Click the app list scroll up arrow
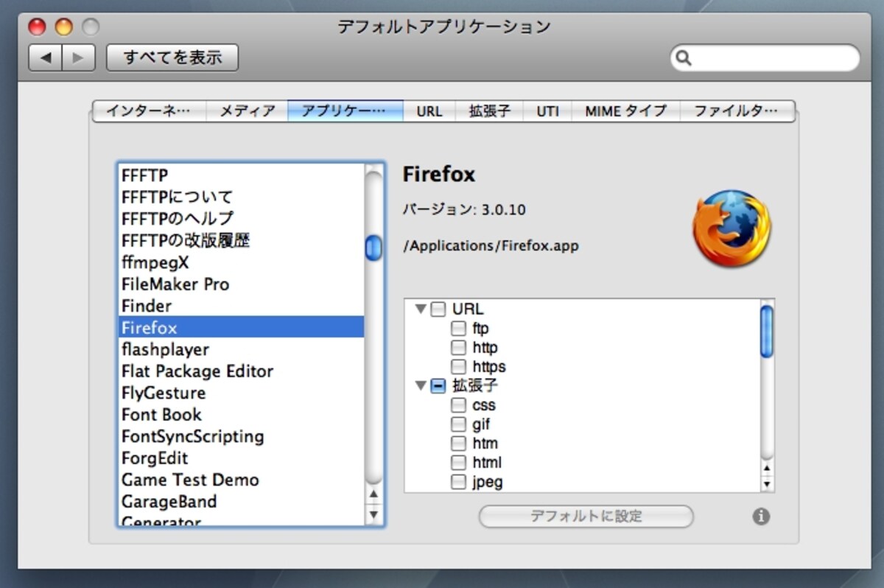Image resolution: width=884 pixels, height=588 pixels. click(373, 494)
